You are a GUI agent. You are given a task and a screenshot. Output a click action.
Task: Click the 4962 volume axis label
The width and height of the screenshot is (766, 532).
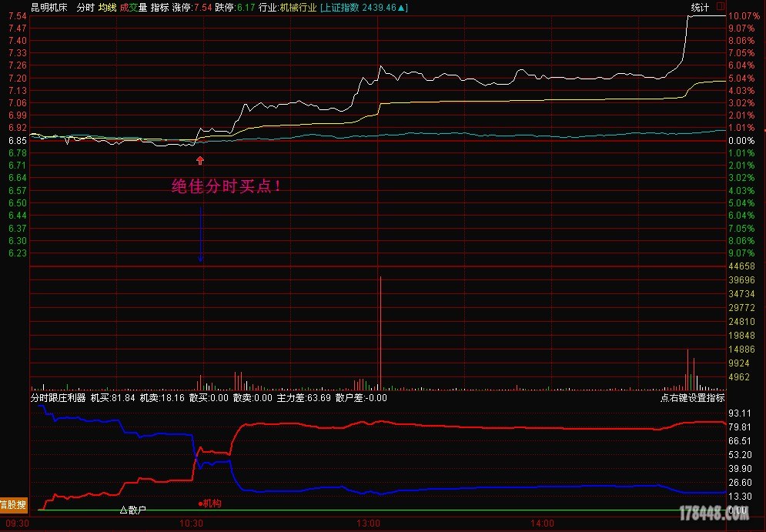point(738,377)
